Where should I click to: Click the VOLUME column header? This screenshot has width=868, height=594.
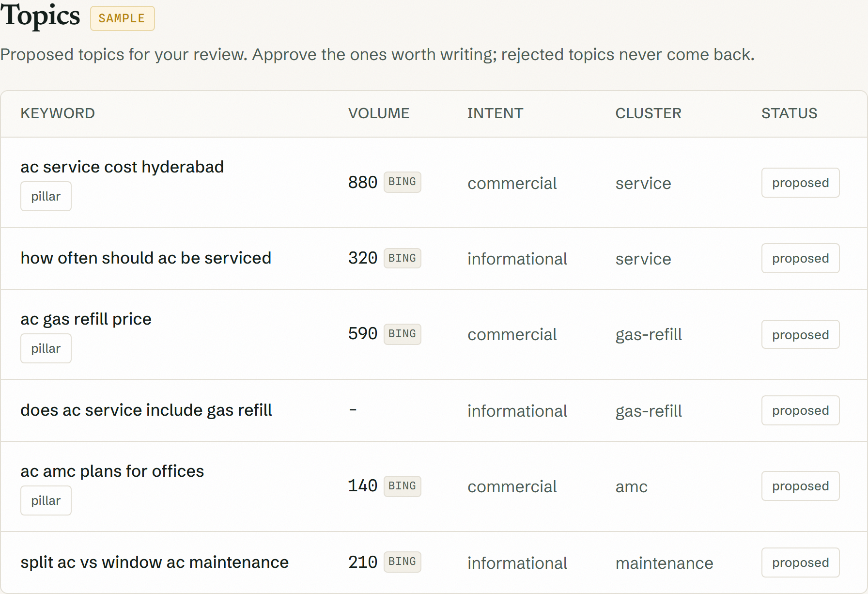379,113
